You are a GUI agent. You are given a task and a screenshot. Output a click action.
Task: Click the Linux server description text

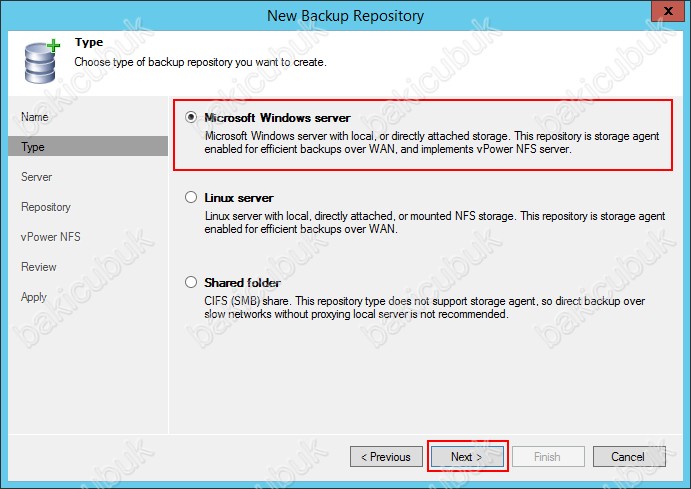click(435, 222)
